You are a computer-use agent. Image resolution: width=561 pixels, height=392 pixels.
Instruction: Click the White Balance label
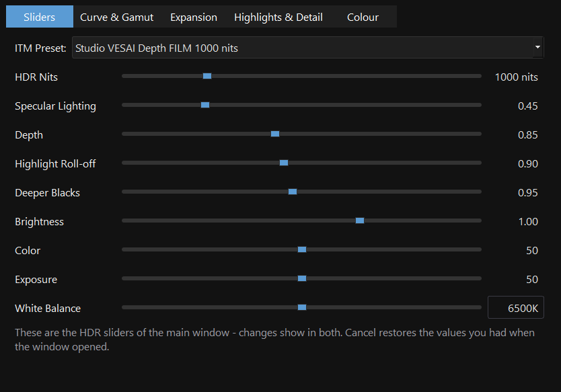tap(48, 309)
